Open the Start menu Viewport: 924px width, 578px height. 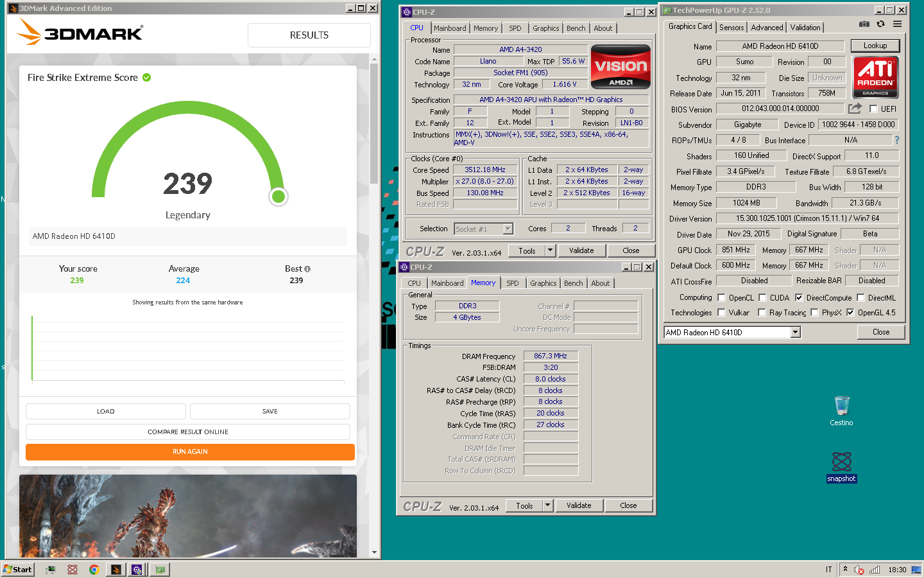click(x=17, y=570)
